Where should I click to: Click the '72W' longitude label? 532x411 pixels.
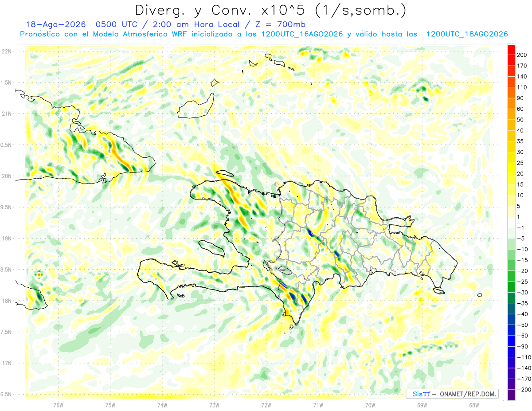click(266, 405)
